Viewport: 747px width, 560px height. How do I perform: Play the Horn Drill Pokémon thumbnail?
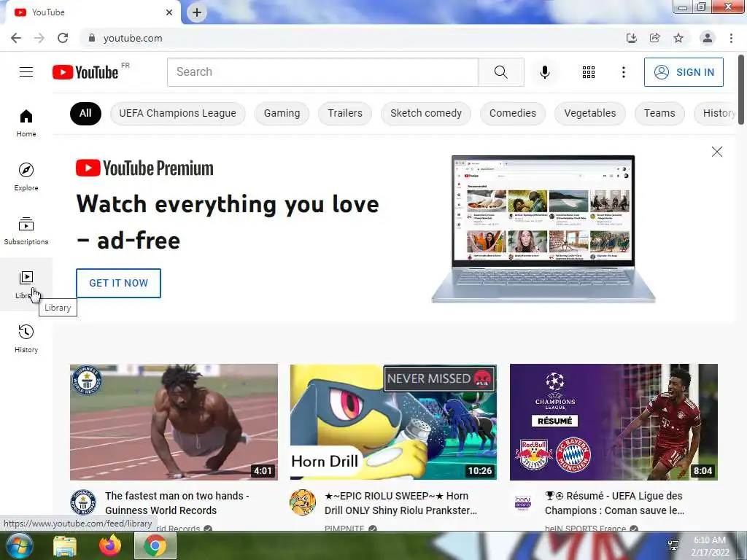393,422
